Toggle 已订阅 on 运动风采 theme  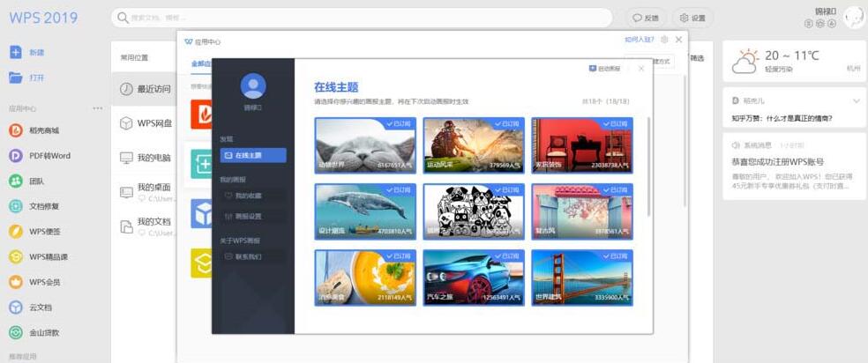(x=506, y=123)
